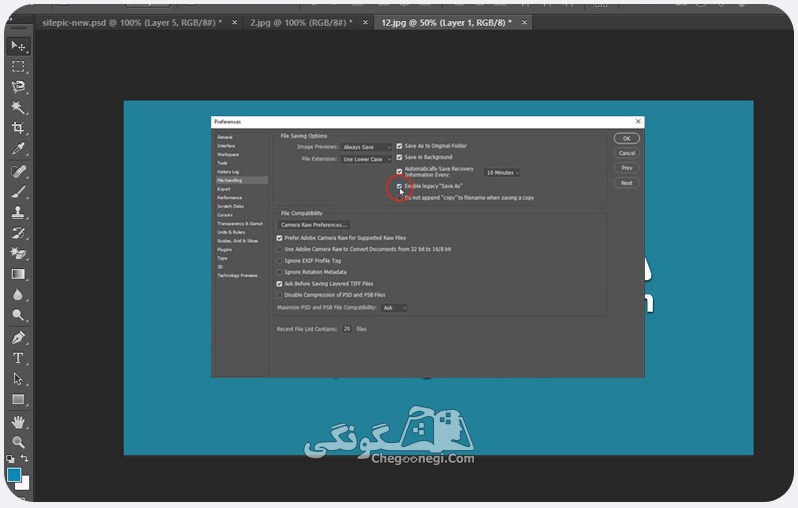The height and width of the screenshot is (508, 798).
Task: Click the Prev button
Action: (x=626, y=168)
